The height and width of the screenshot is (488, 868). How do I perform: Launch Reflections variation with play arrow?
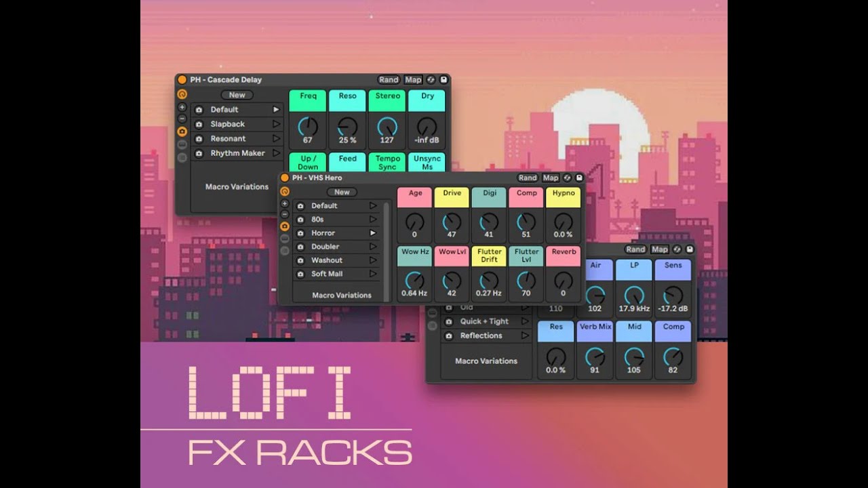tap(525, 335)
